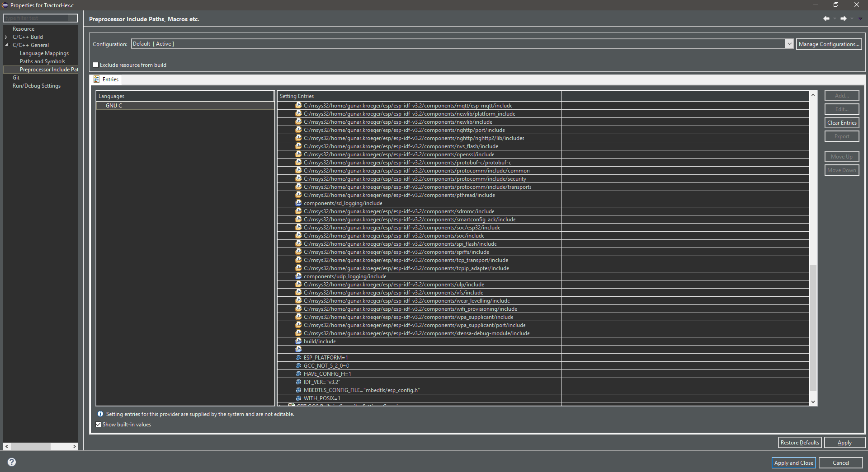Click macro icon of WITH_POSIX=1
Screen dimensions: 868x472
click(298, 398)
